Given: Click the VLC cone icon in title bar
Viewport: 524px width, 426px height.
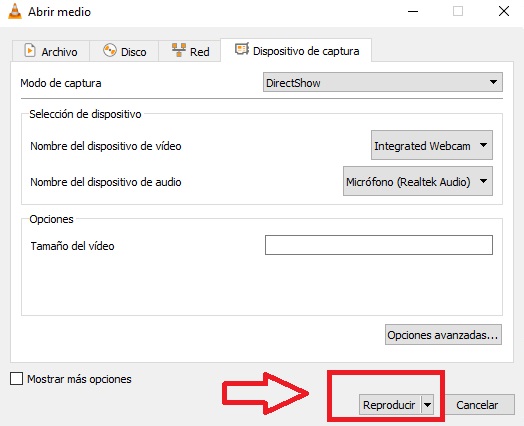Looking at the screenshot, I should click(15, 12).
